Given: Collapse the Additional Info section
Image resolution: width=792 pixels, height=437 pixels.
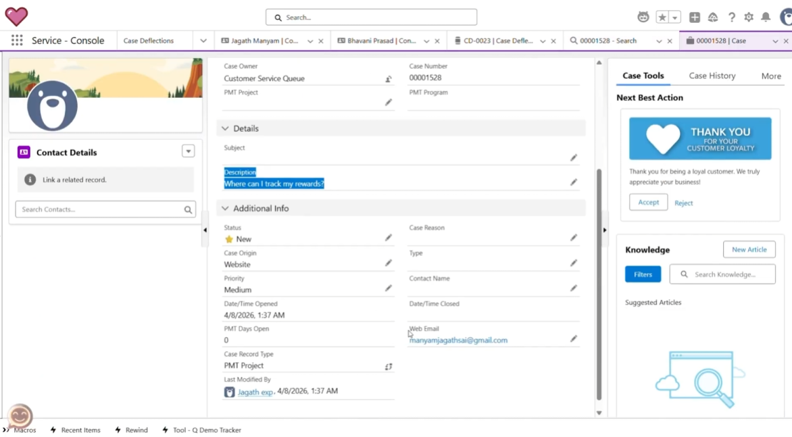Looking at the screenshot, I should [x=225, y=208].
